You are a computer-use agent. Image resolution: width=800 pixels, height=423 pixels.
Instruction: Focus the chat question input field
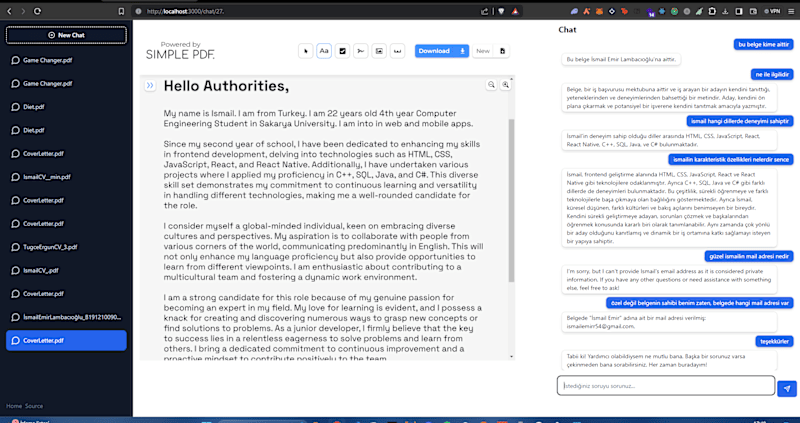coord(666,386)
